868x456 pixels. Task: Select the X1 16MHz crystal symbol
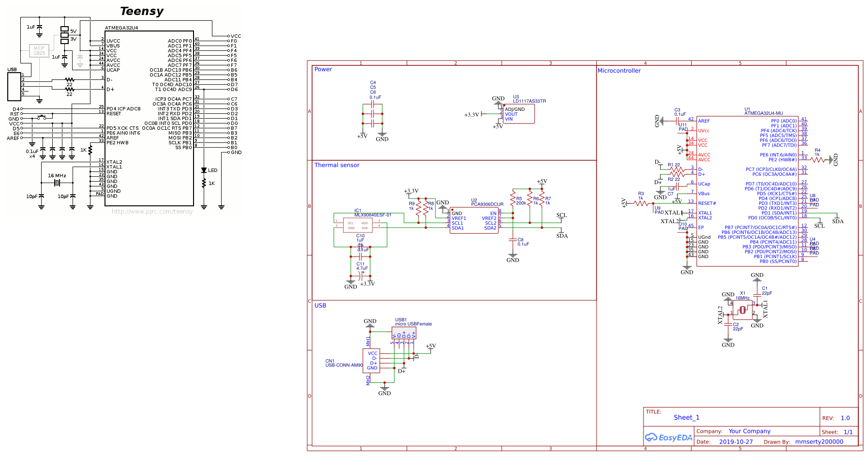[742, 310]
